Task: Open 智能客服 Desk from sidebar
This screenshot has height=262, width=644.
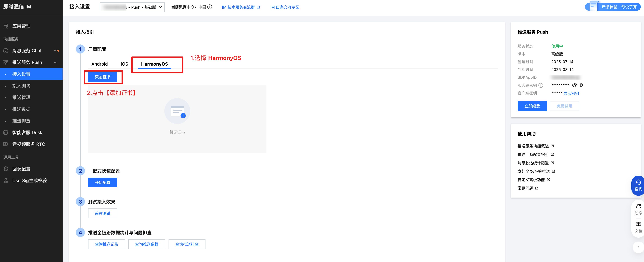Action: coord(27,132)
